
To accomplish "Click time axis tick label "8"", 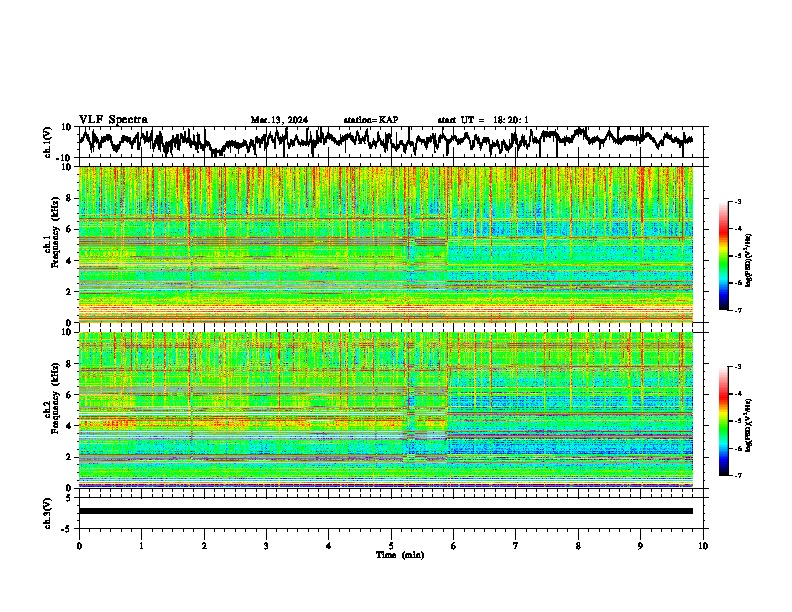I will (x=578, y=546).
